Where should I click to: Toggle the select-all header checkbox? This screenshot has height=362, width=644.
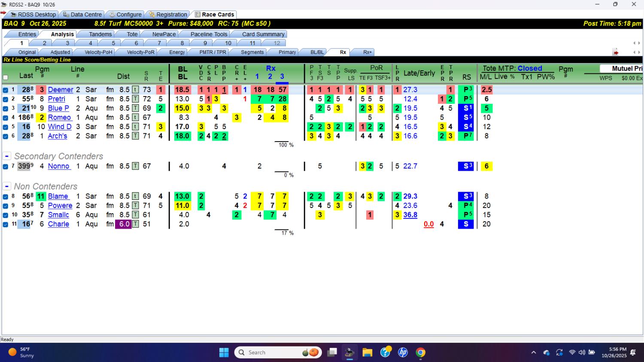coord(6,78)
